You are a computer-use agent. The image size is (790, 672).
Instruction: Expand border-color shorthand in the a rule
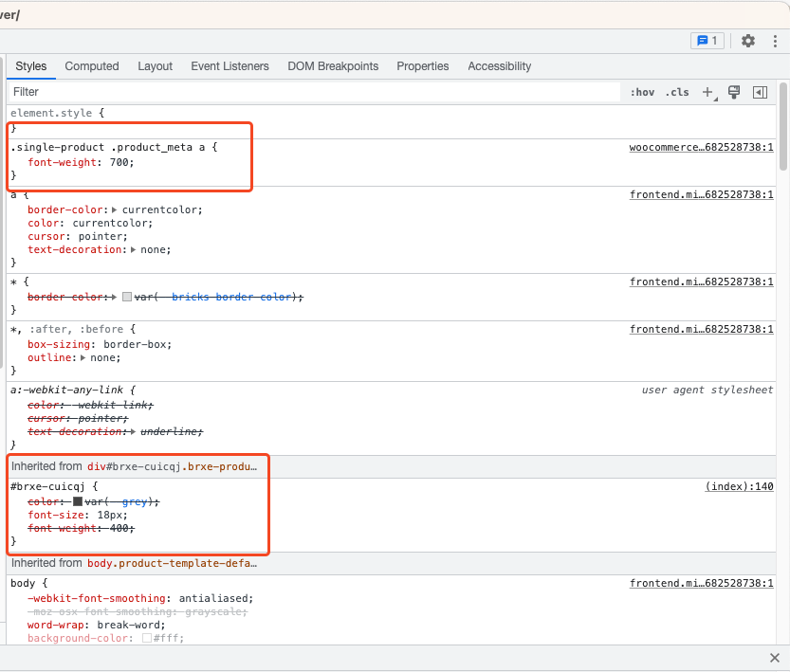(115, 209)
